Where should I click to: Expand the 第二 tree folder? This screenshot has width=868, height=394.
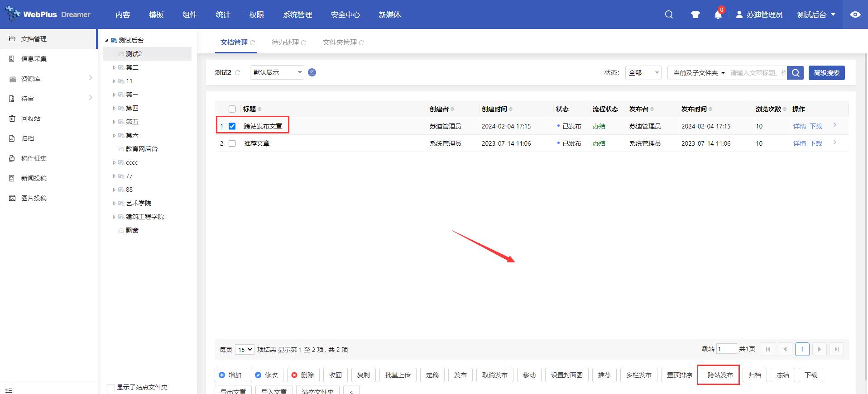point(114,67)
